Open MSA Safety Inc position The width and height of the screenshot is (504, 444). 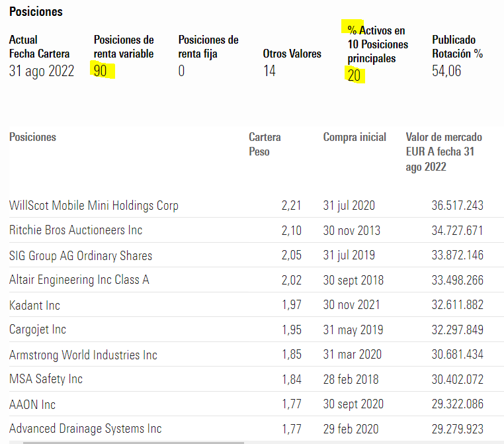[46, 379]
